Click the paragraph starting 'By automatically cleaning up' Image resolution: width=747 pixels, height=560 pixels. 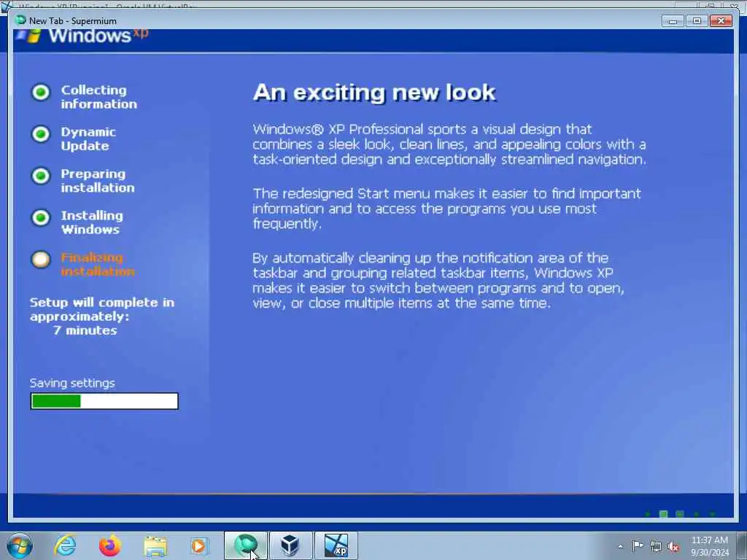(438, 281)
